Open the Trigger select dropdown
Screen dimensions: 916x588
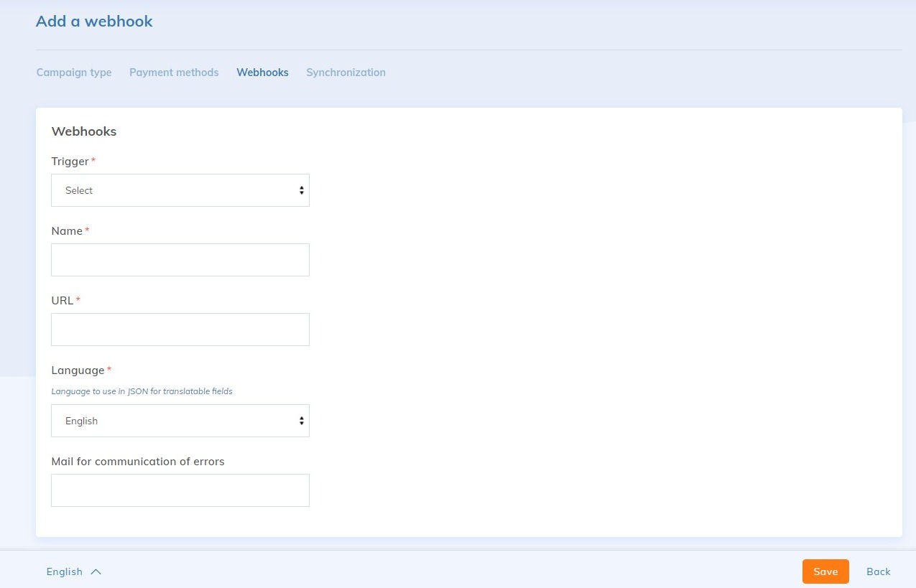pos(180,190)
